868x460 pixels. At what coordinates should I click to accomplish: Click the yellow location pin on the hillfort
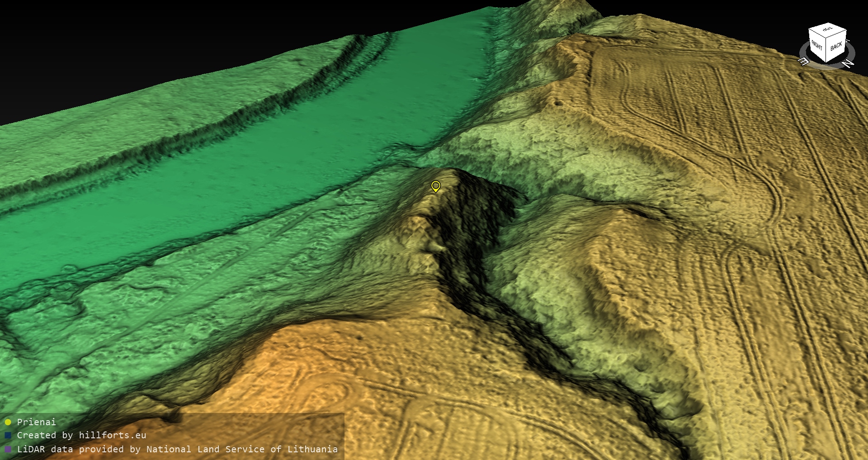pos(435,186)
